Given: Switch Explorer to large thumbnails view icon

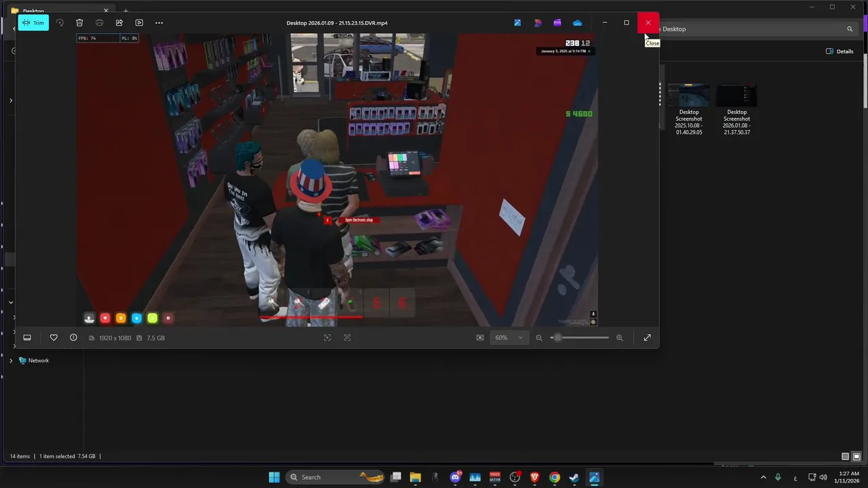Looking at the screenshot, I should [x=856, y=456].
